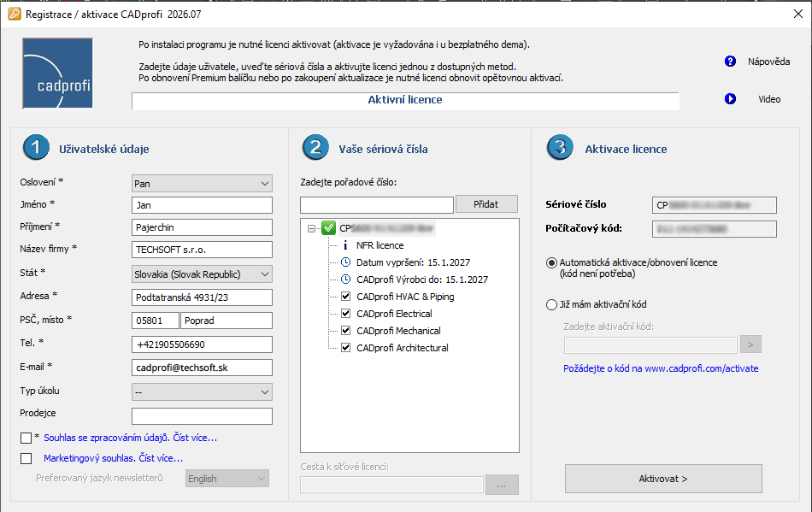Uncheck CADprofi HVAC & Piping module
This screenshot has height=512, width=812.
point(345,297)
